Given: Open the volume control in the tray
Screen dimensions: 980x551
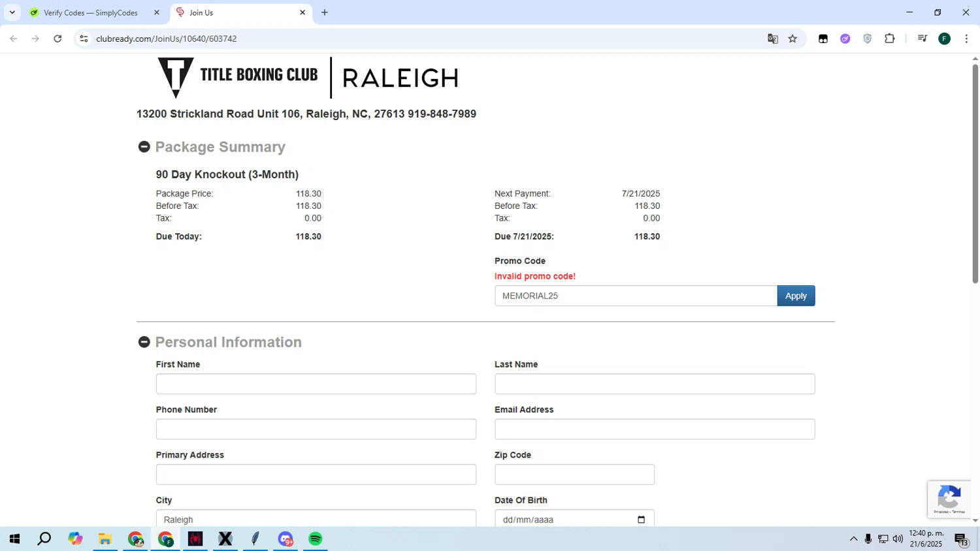Looking at the screenshot, I should [x=898, y=539].
